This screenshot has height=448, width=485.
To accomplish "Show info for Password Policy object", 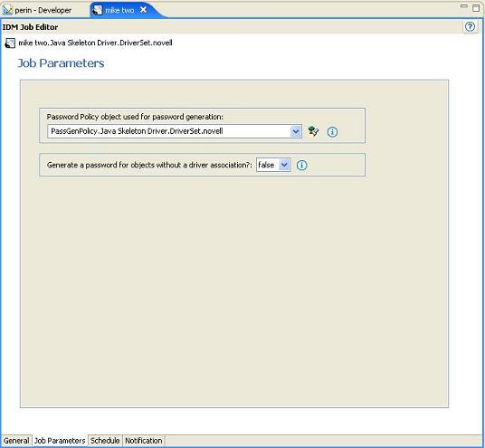I will click(332, 132).
